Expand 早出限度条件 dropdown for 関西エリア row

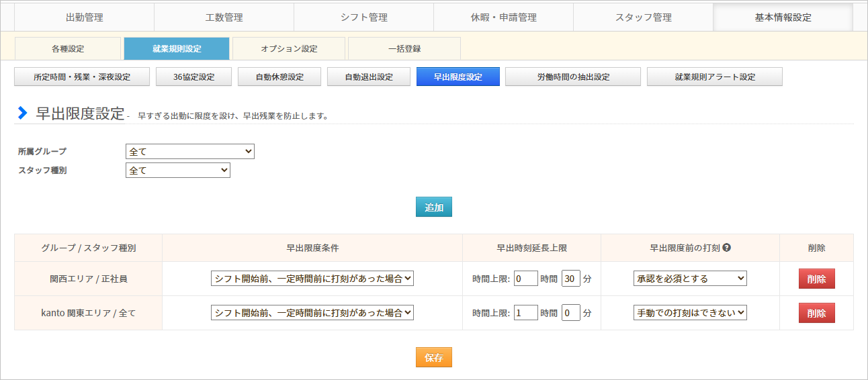(x=312, y=279)
